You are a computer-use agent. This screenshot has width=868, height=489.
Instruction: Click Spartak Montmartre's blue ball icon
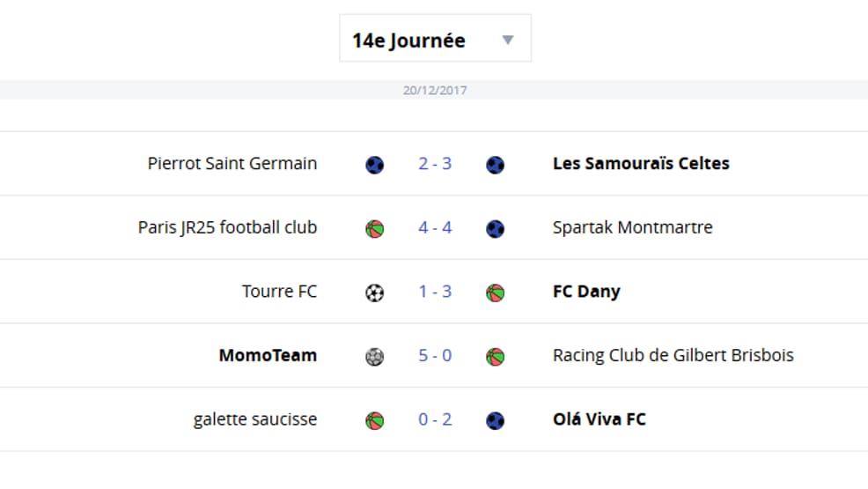pyautogui.click(x=495, y=228)
